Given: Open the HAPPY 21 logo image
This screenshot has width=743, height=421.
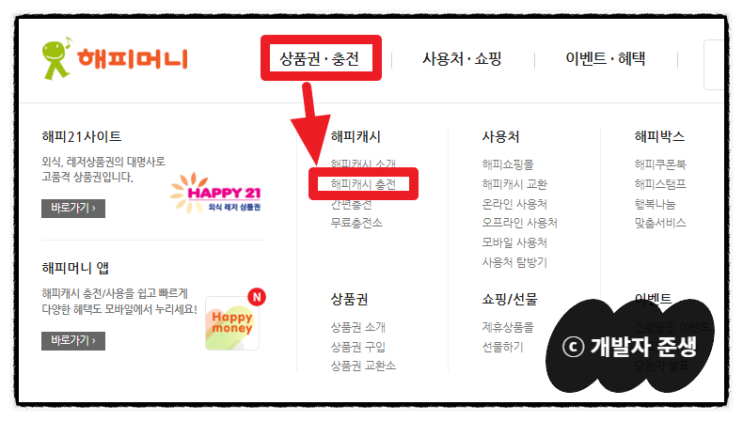Looking at the screenshot, I should point(216,193).
